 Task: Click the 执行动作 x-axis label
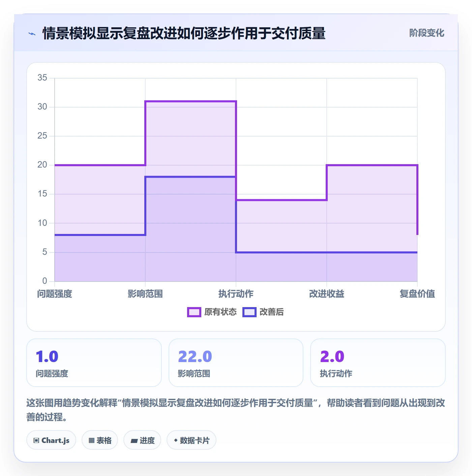236,294
